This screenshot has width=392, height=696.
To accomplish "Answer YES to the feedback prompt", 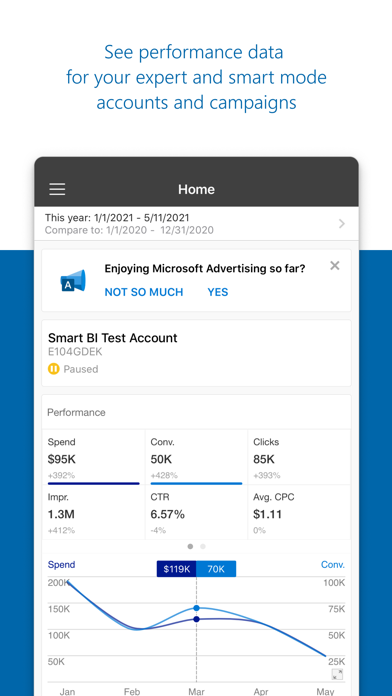I will coord(218,292).
